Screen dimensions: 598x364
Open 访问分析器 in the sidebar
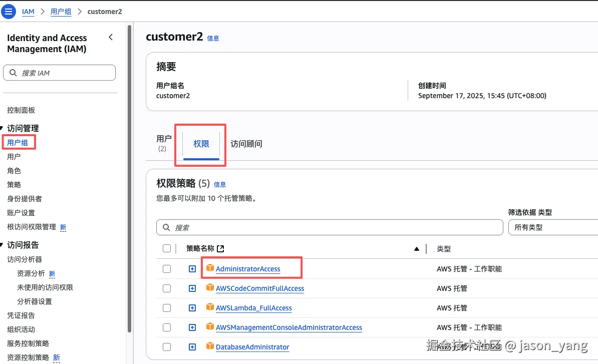tap(25, 259)
